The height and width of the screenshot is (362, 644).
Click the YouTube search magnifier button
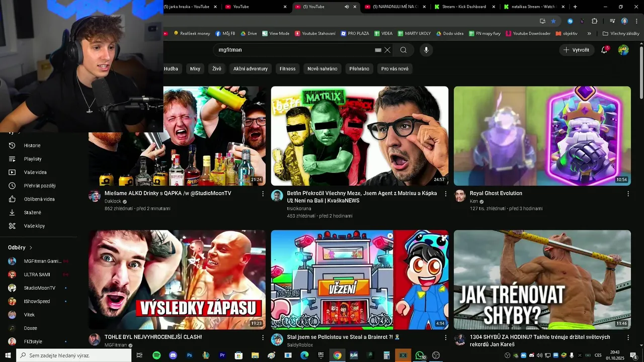point(404,50)
